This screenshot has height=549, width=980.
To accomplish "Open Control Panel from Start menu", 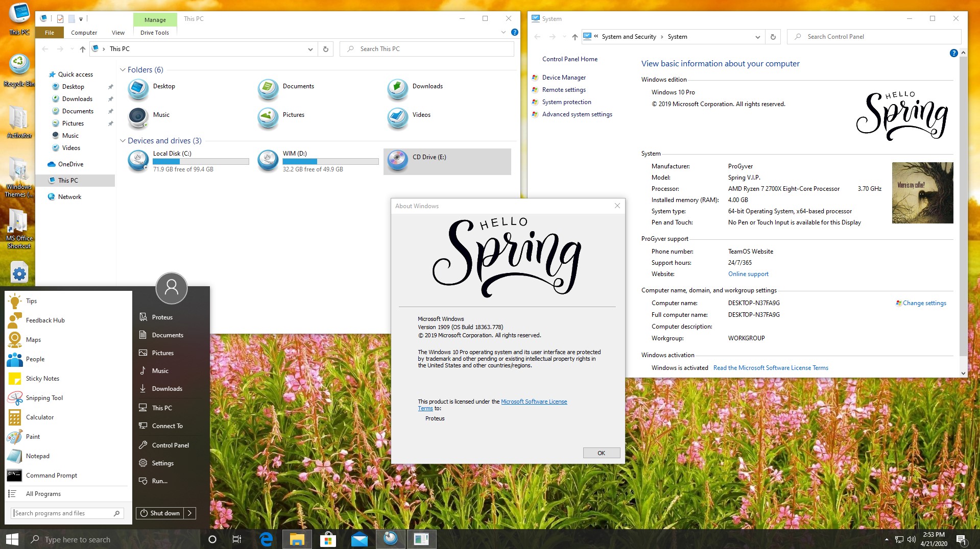I will 171,445.
